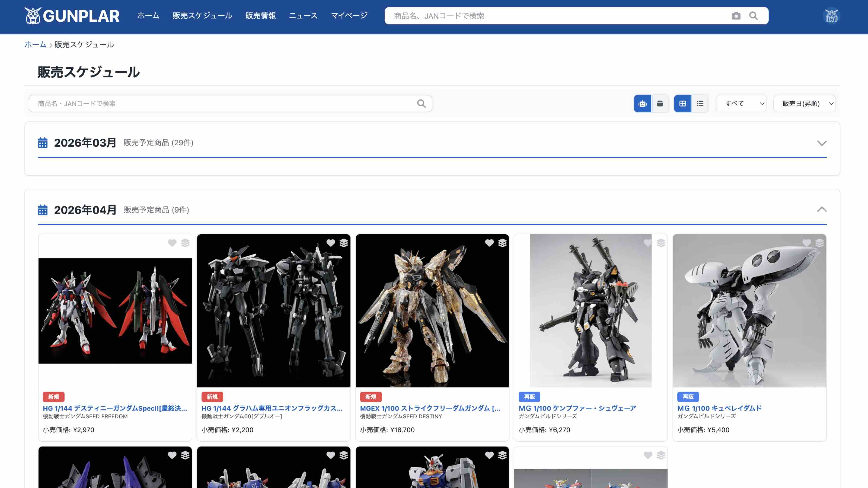
Task: Click the GUNPLAR logo in header
Action: [x=72, y=16]
